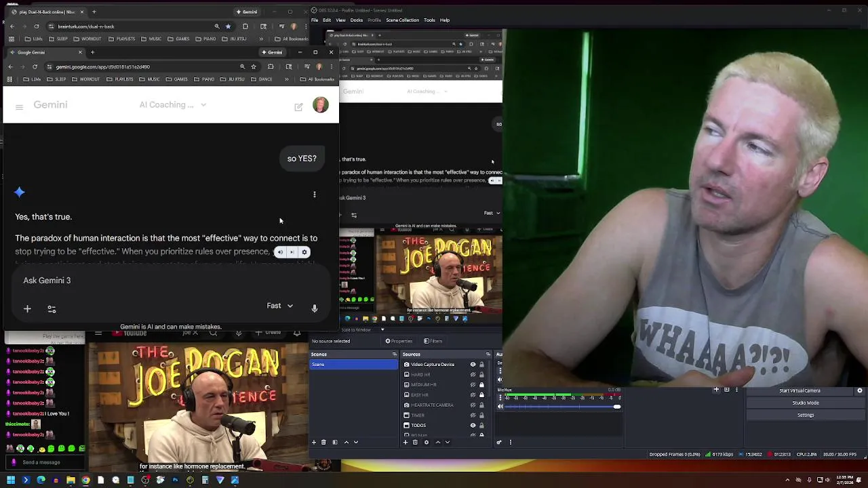
Task: Open advanced audio properties gears icon
Action: [499, 443]
